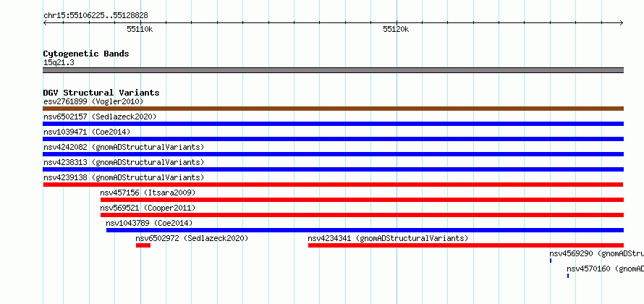Select nsv569521 (Cooper2011) label

click(x=148, y=208)
